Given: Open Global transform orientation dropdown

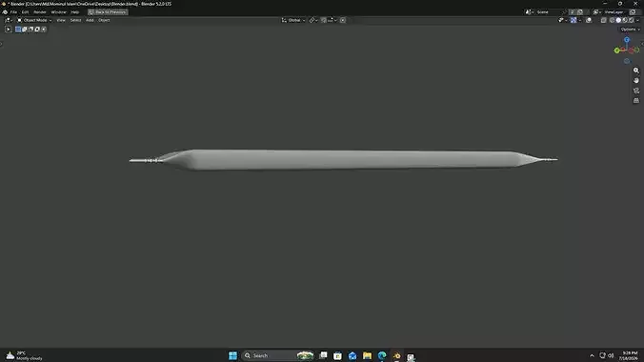Looking at the screenshot, I should pyautogui.click(x=293, y=20).
